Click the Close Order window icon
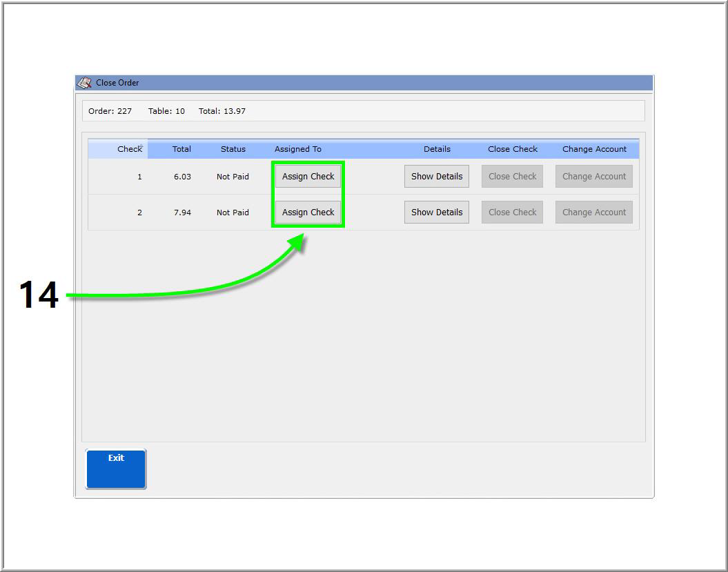This screenshot has width=728, height=572. point(84,83)
